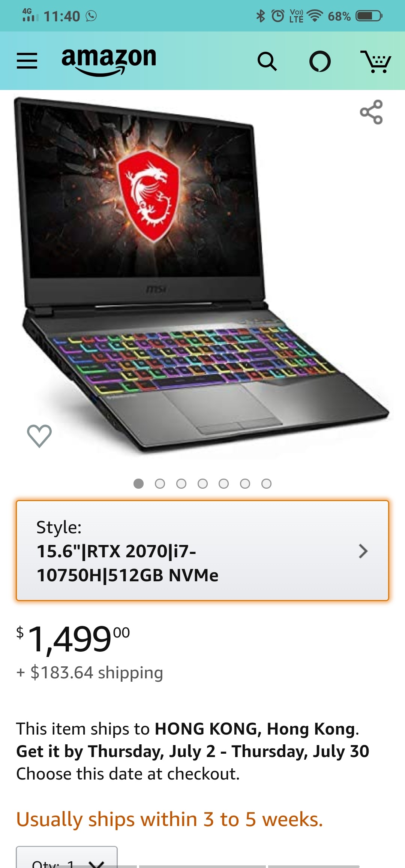Open the search magnifier icon
The image size is (405, 868).
click(267, 61)
